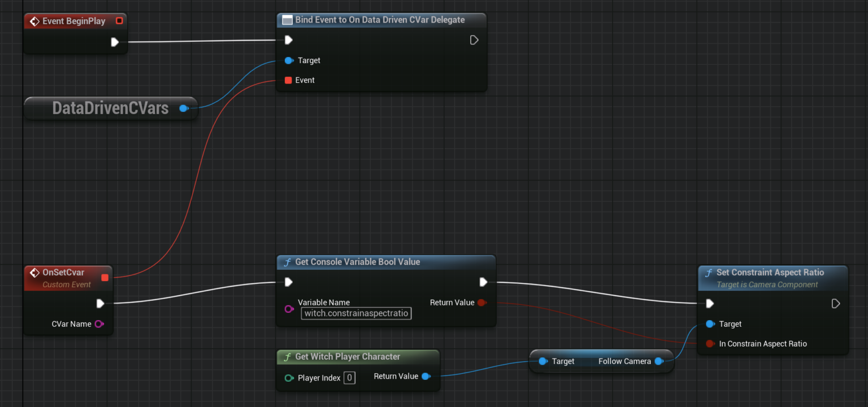This screenshot has height=407, width=868.
Task: Click the function icon on Set Constraint Aspect Ratio header
Action: tap(709, 273)
